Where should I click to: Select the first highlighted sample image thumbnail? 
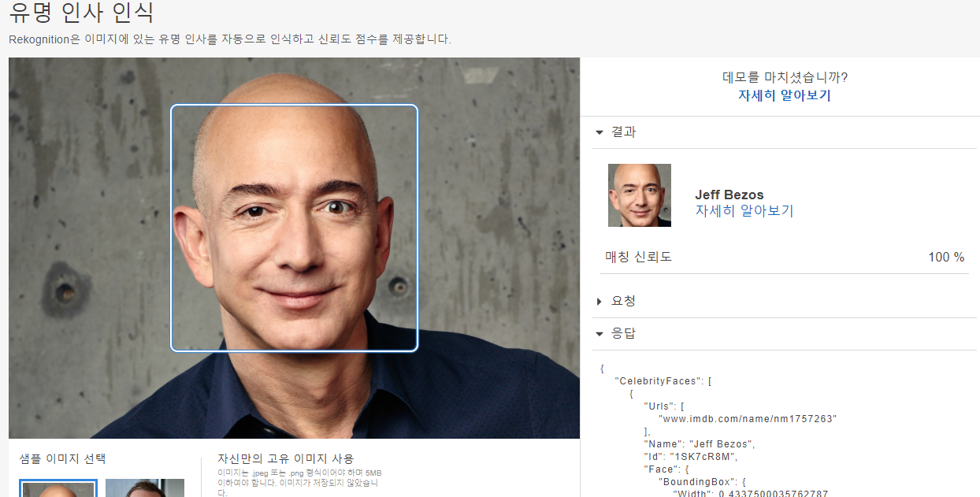pos(58,488)
